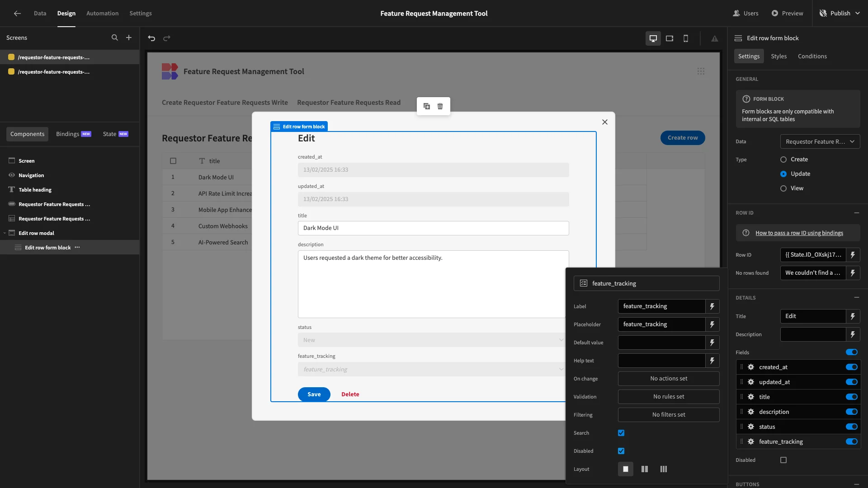Duplicate the selected component
This screenshot has height=488, width=868.
pyautogui.click(x=427, y=106)
